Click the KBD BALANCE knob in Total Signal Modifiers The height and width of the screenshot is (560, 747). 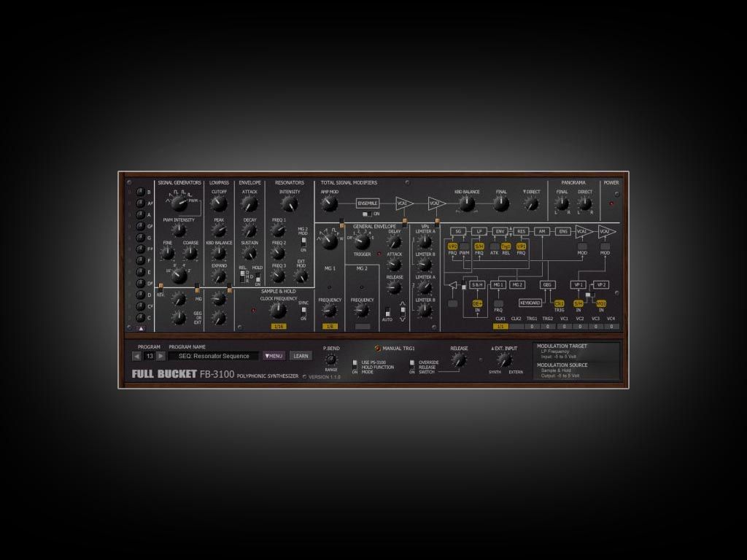tap(467, 204)
